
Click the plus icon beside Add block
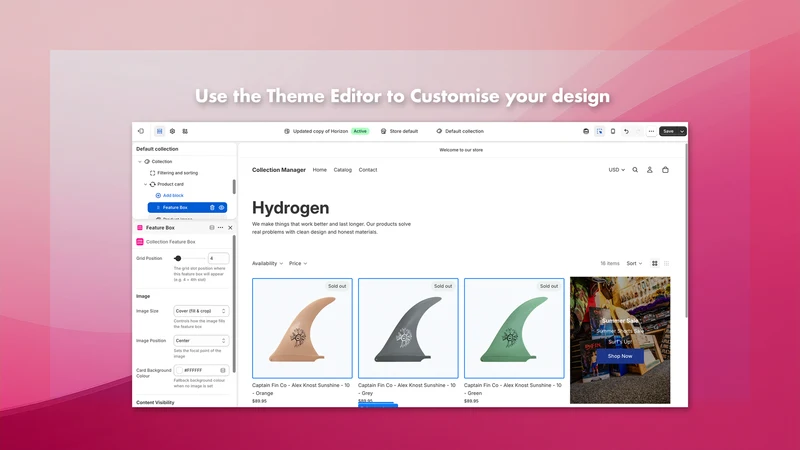pos(158,195)
